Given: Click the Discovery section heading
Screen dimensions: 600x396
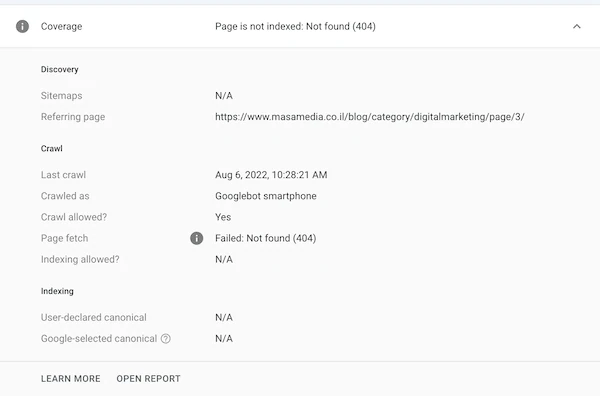Looking at the screenshot, I should [x=60, y=69].
